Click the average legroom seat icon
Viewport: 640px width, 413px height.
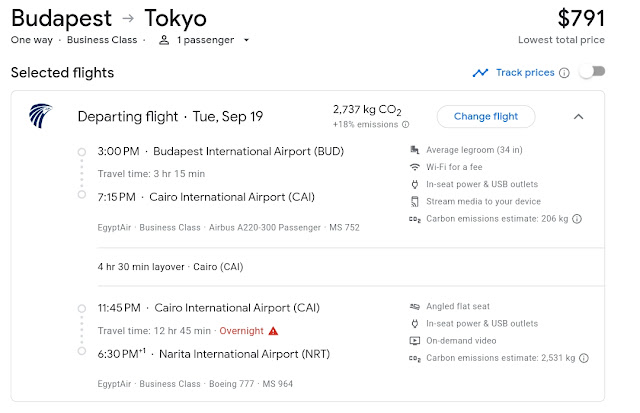[x=415, y=151]
